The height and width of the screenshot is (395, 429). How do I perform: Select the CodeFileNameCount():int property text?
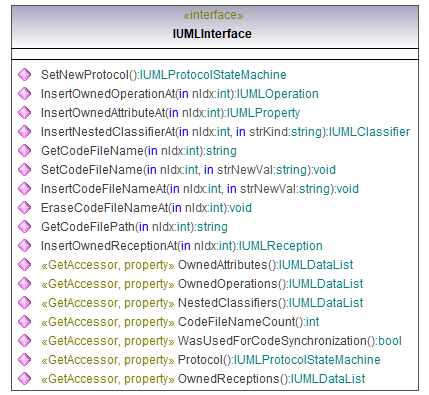249,322
